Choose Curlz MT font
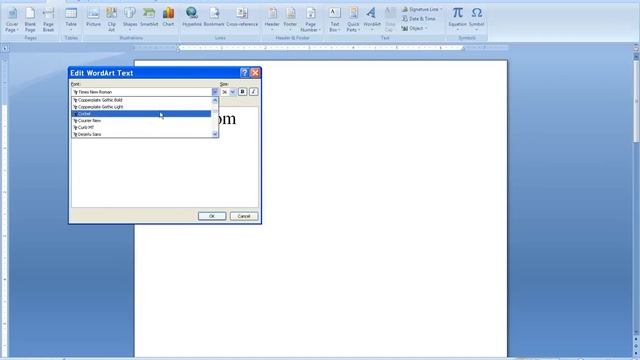This screenshot has height=360, width=640. pyautogui.click(x=141, y=127)
